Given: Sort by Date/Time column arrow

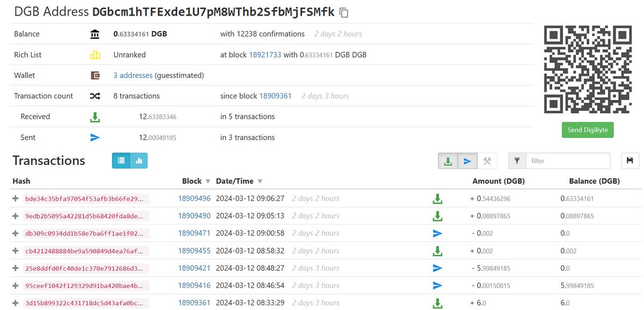Looking at the screenshot, I should click(260, 182).
